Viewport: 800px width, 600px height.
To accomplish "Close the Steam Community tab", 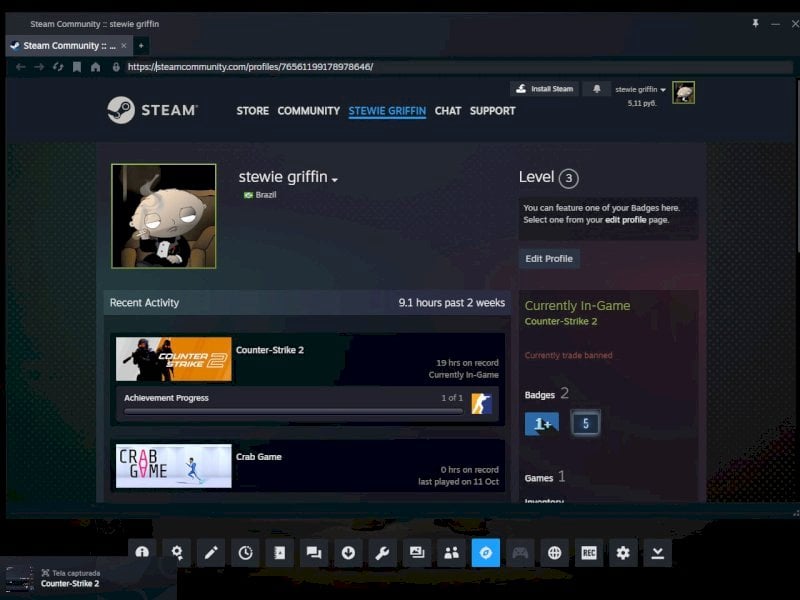I will click(123, 46).
